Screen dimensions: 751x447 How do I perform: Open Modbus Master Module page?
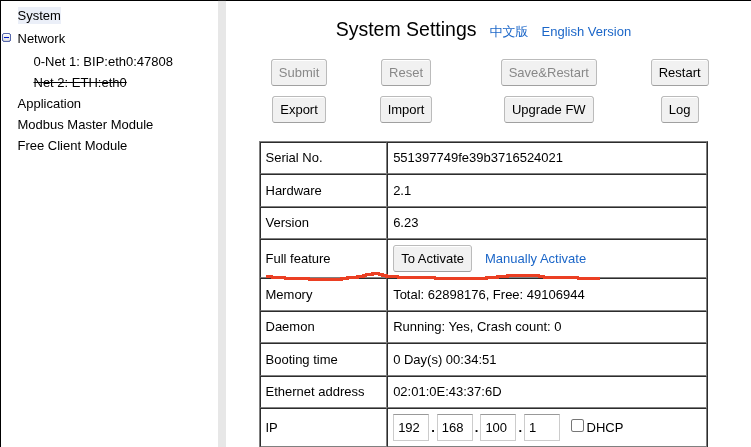85,124
